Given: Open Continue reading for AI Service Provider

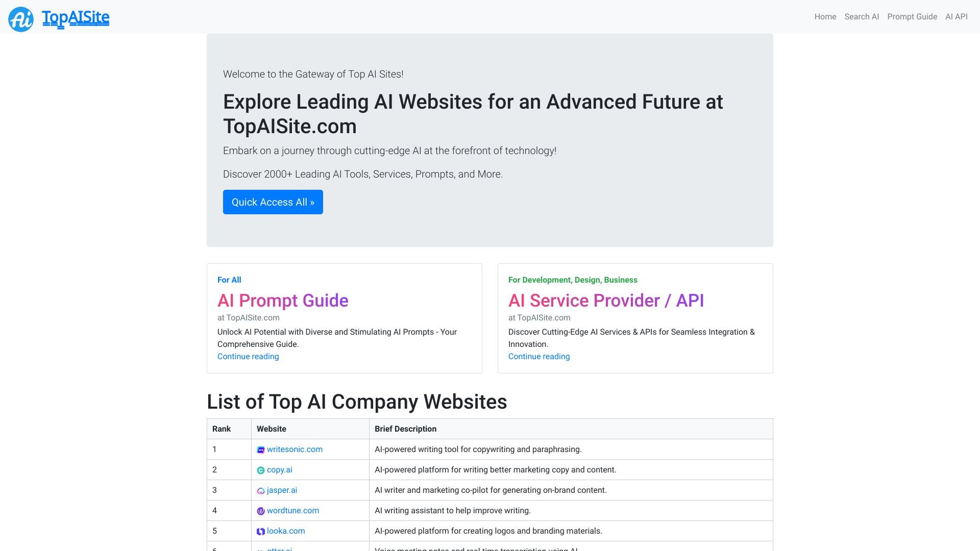Looking at the screenshot, I should (x=538, y=356).
